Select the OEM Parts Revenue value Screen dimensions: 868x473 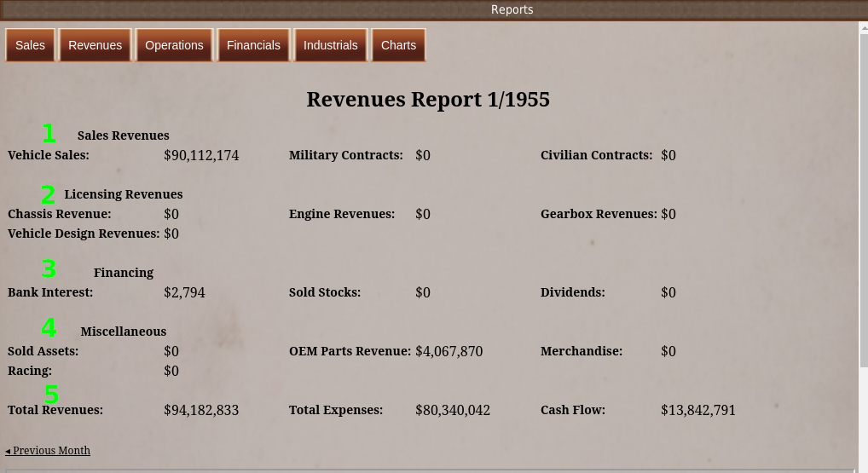coord(448,351)
